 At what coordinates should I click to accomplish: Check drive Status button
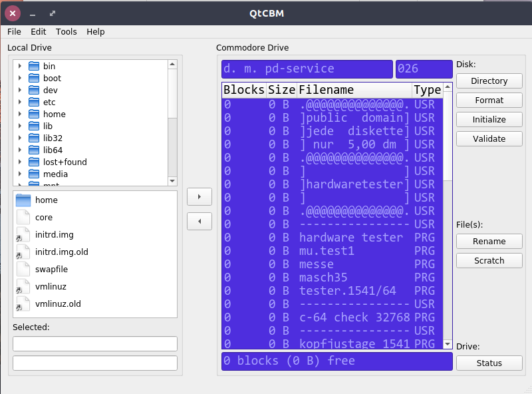[x=489, y=363]
